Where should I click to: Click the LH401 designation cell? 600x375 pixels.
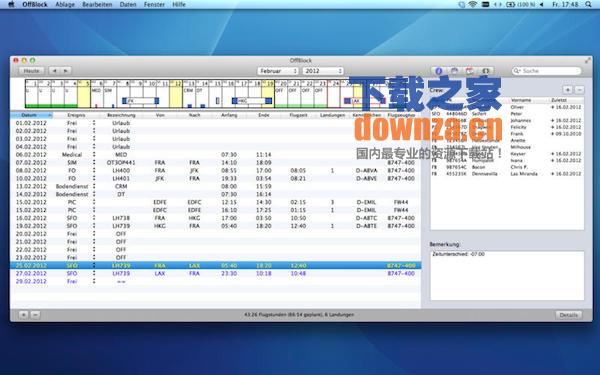(x=121, y=178)
